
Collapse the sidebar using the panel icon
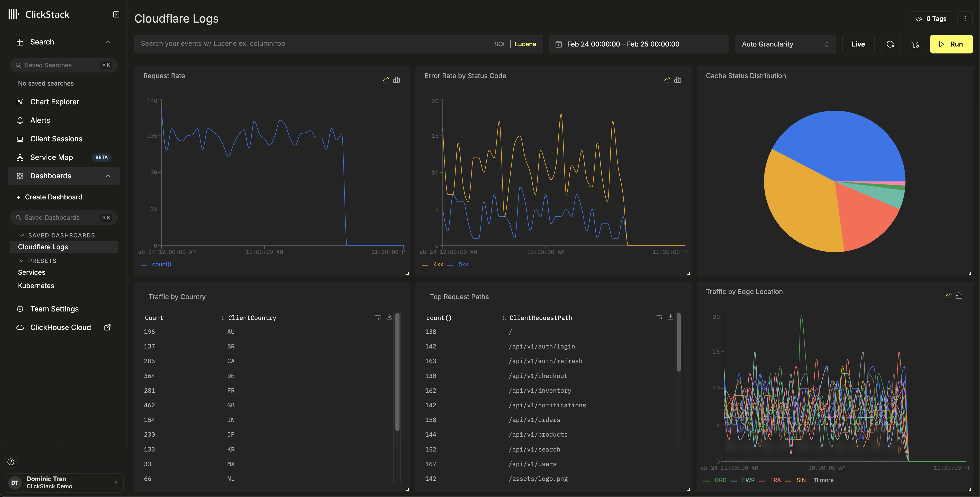pyautogui.click(x=116, y=14)
